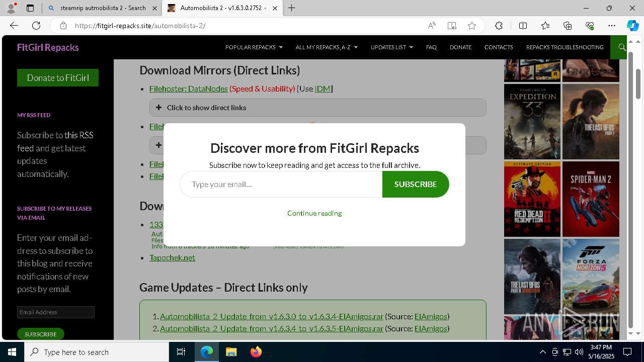Download update v1.6.3.4 to v1.6.3.5 rar
The height and width of the screenshot is (362, 644).
click(x=272, y=328)
